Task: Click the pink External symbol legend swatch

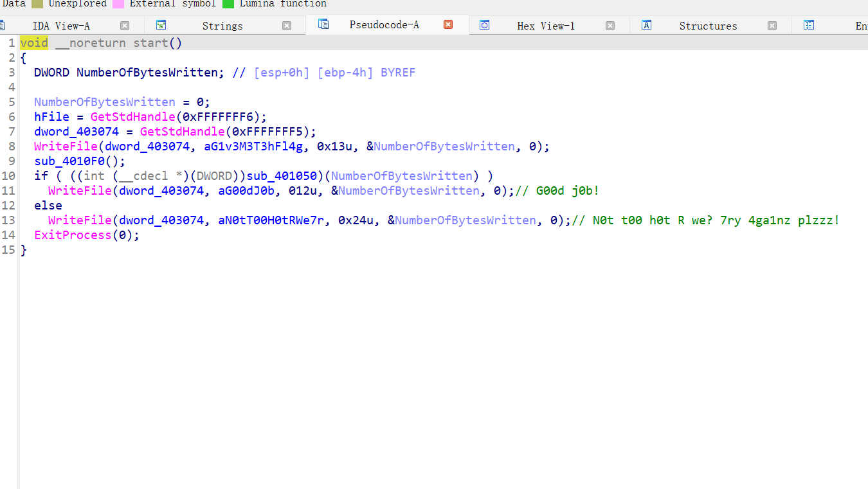Action: pyautogui.click(x=118, y=4)
